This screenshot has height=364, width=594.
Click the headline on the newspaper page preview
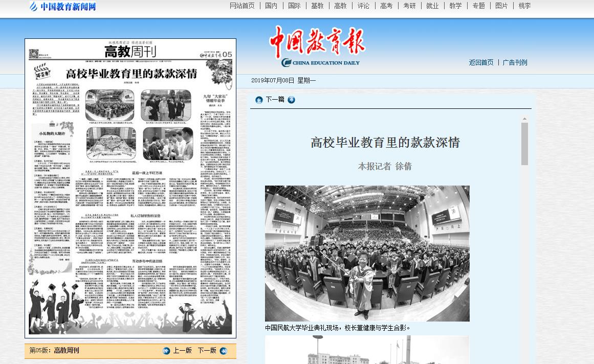(131, 73)
